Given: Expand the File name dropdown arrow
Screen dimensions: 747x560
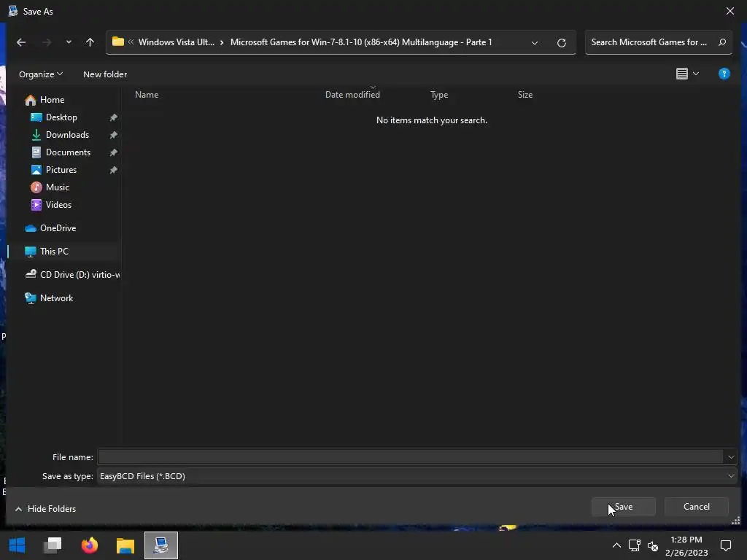Looking at the screenshot, I should (x=731, y=458).
